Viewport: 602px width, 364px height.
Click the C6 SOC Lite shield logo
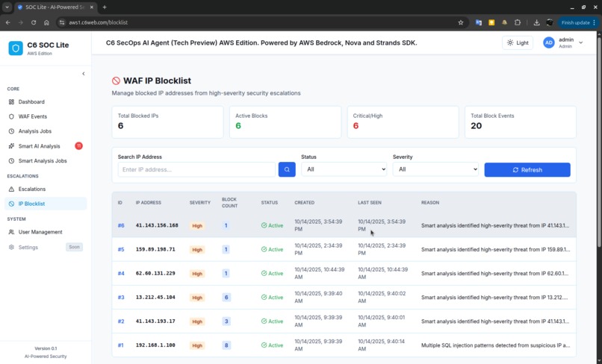click(x=16, y=48)
